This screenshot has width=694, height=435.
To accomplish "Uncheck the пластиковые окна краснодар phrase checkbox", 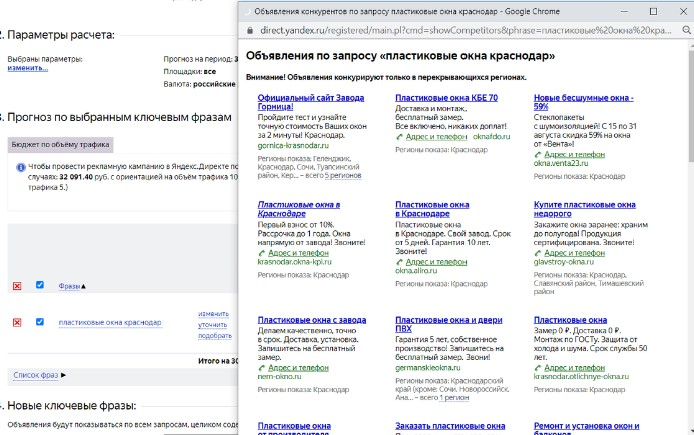I will coord(40,321).
